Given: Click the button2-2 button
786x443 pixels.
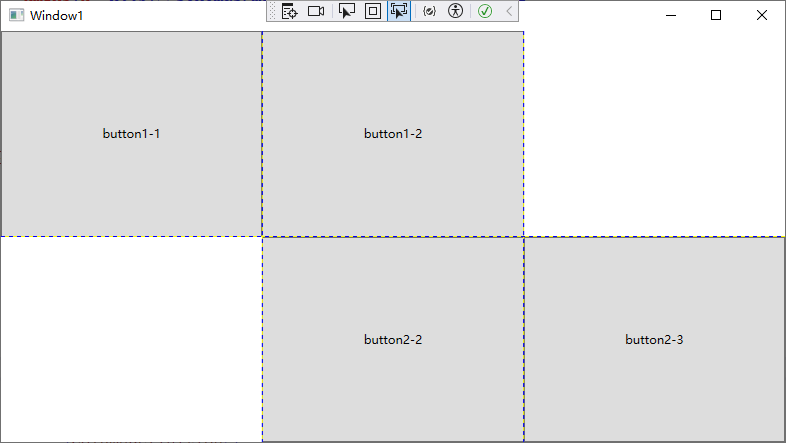Looking at the screenshot, I should pos(393,340).
